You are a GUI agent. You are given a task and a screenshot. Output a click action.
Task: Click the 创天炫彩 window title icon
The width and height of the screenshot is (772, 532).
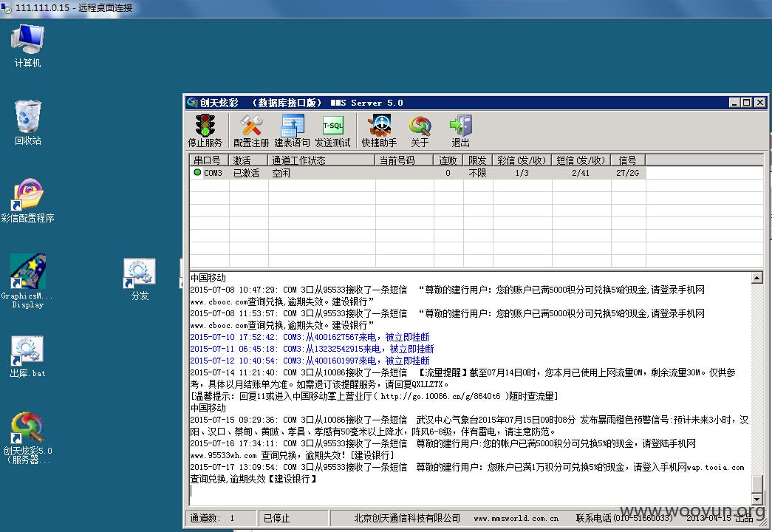pyautogui.click(x=192, y=103)
